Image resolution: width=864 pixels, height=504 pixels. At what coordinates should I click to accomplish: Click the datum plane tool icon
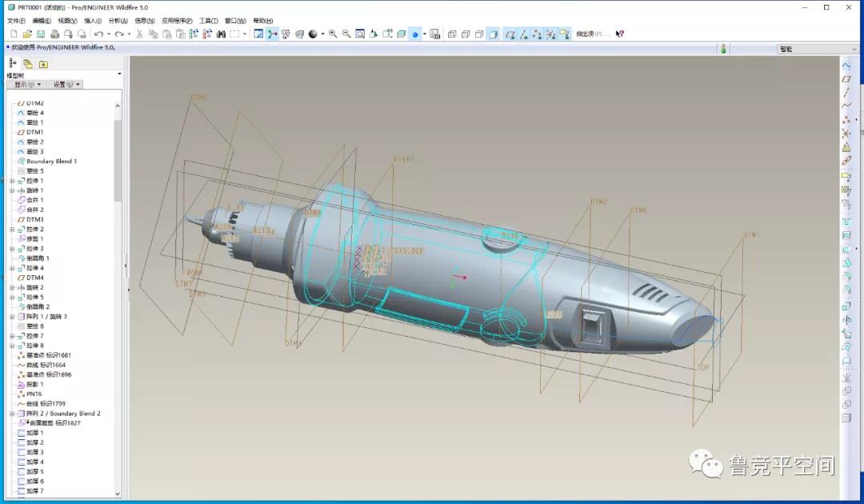[x=846, y=79]
